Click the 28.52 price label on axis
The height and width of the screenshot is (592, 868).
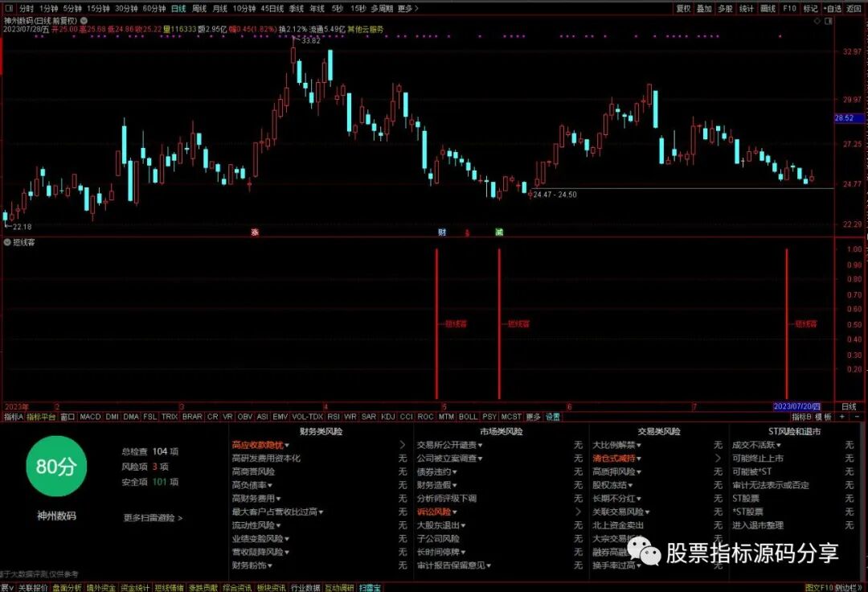848,118
